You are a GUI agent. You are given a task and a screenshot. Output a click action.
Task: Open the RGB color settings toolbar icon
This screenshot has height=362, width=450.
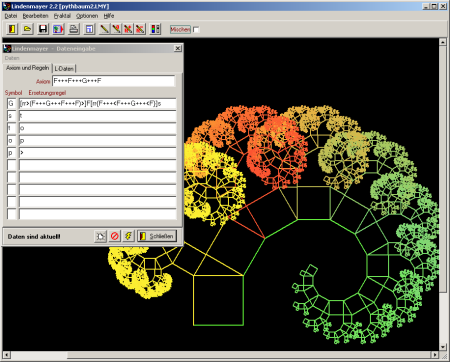(155, 29)
